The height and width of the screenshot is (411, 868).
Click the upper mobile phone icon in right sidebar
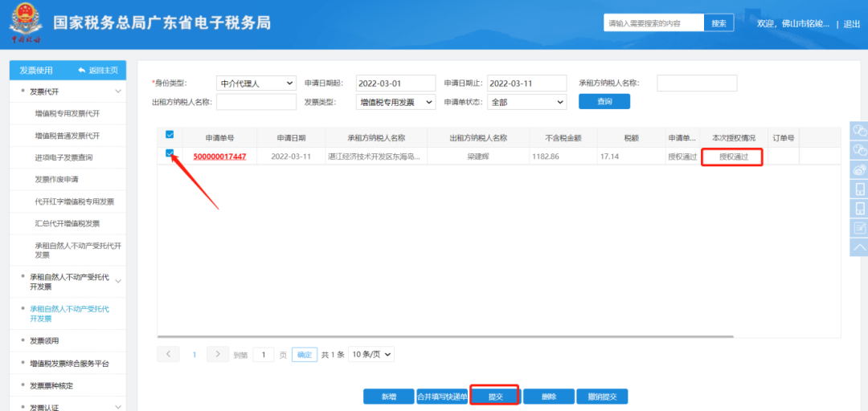pos(860,189)
